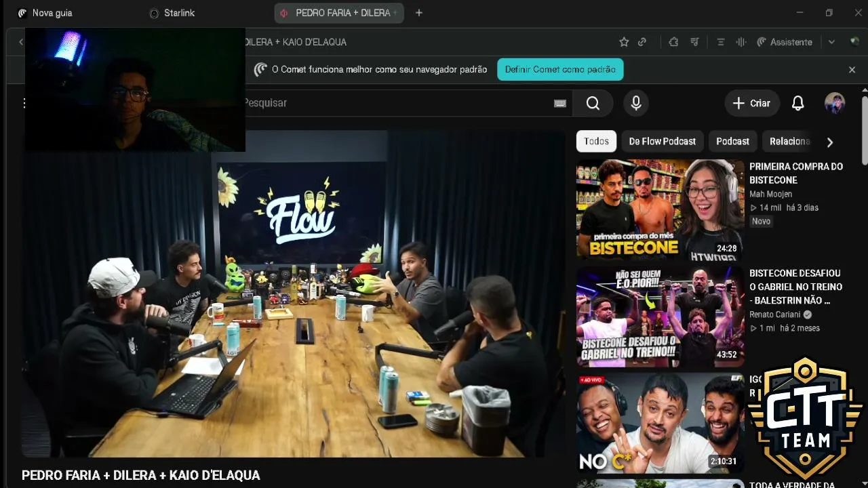868x488 pixels.
Task: Click the Novo badge under Mah Moojen
Action: [x=761, y=222]
